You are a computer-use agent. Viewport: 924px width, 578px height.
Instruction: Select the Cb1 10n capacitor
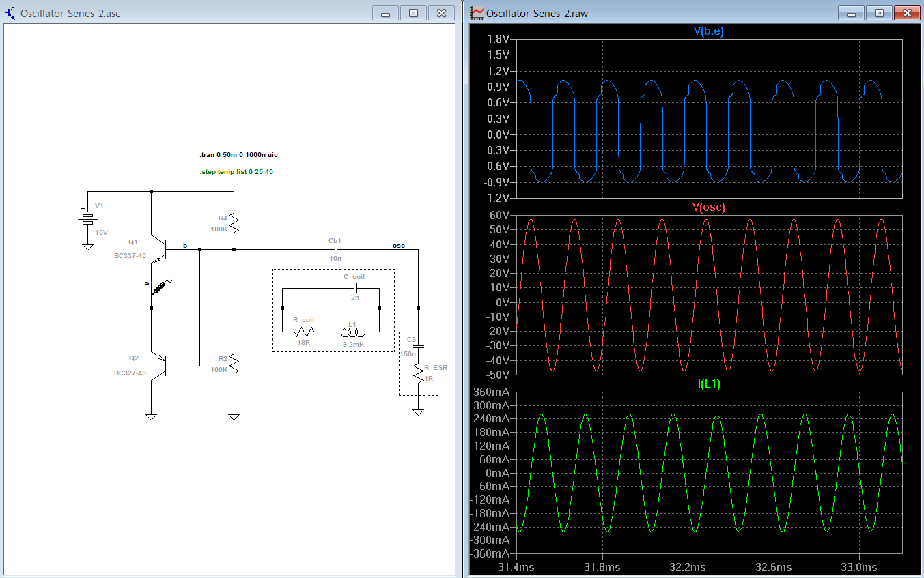pyautogui.click(x=335, y=250)
